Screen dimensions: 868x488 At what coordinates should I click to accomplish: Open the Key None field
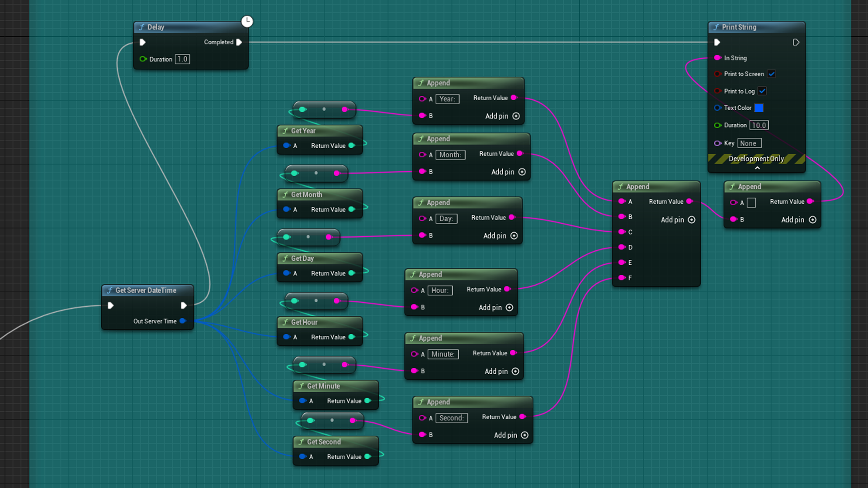[749, 143]
